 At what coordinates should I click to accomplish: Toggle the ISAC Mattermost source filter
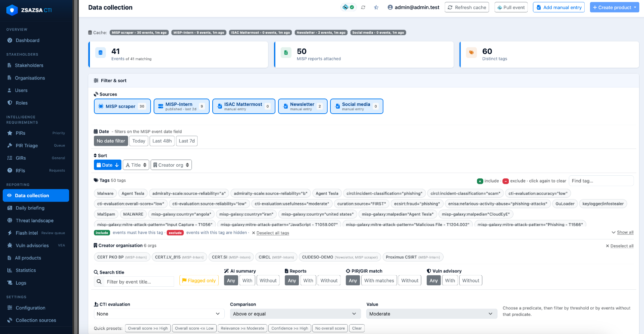tap(244, 106)
